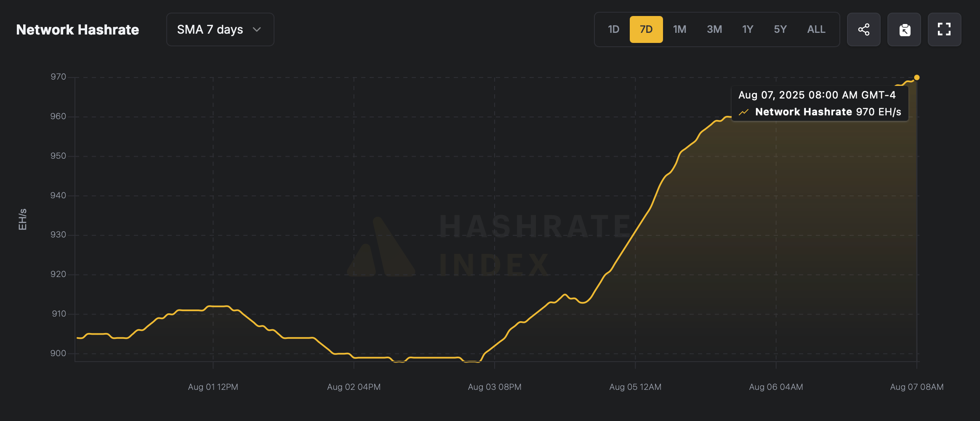The height and width of the screenshot is (421, 980).
Task: Enable the 3M view option
Action: coord(714,29)
